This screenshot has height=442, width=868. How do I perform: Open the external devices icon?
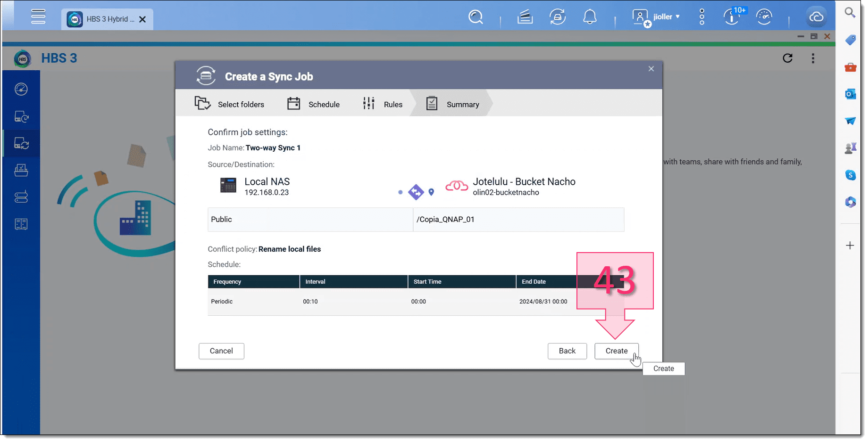point(558,17)
